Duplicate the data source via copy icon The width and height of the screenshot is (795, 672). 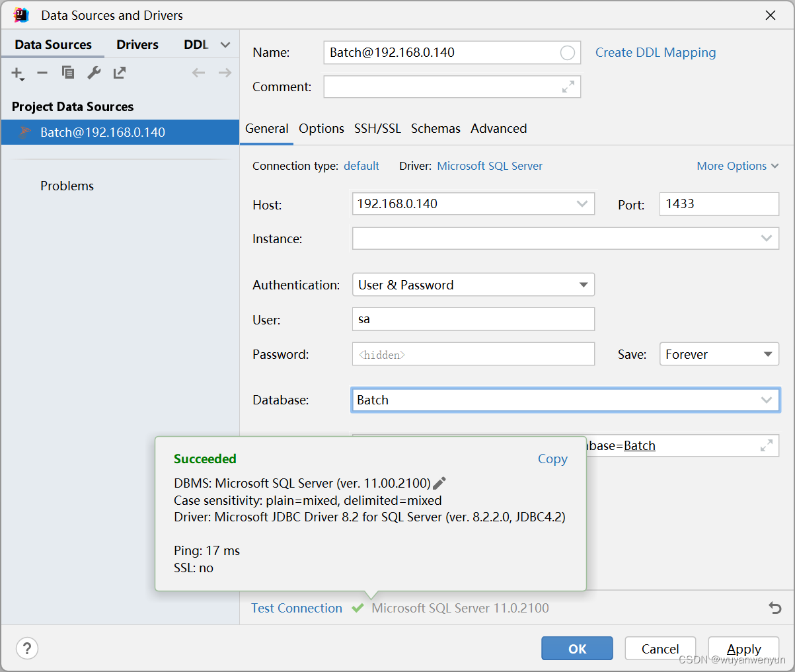pos(67,73)
